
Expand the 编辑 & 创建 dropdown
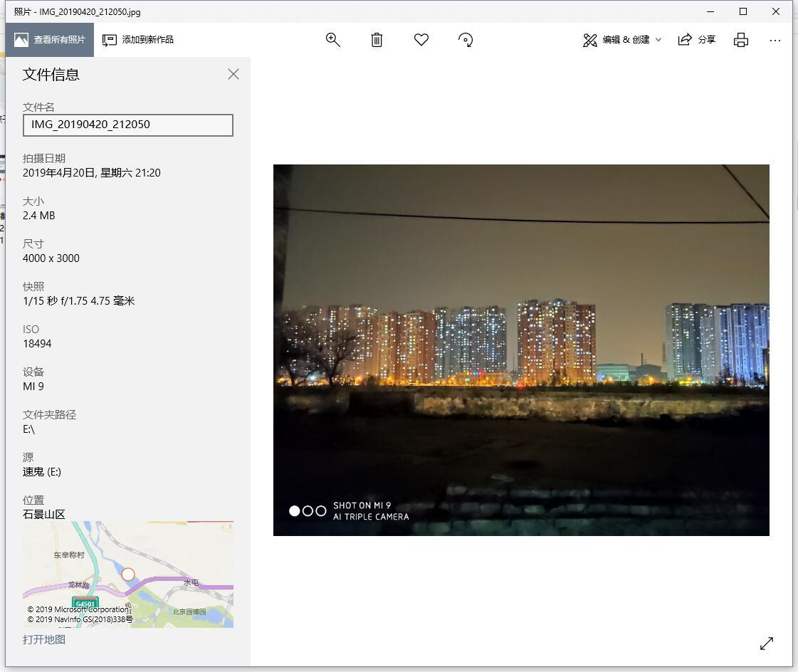tap(658, 40)
